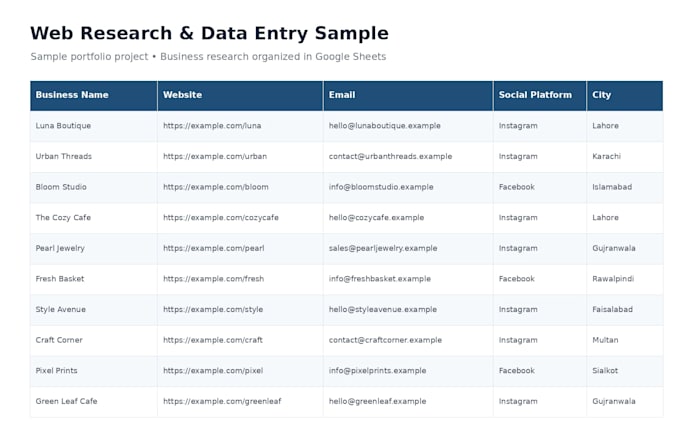Click The Cozy Cafe business name
The height and width of the screenshot is (446, 680).
63,218
